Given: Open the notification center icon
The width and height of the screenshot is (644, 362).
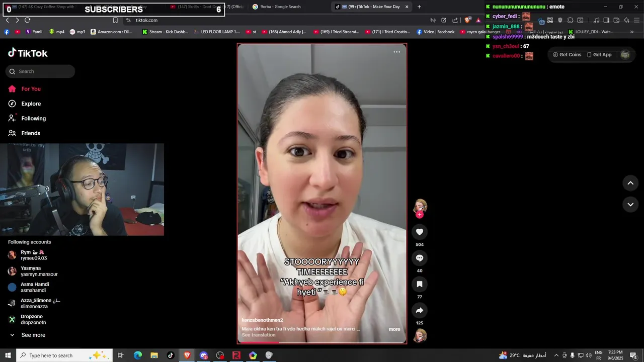Looking at the screenshot, I should click(x=634, y=355).
